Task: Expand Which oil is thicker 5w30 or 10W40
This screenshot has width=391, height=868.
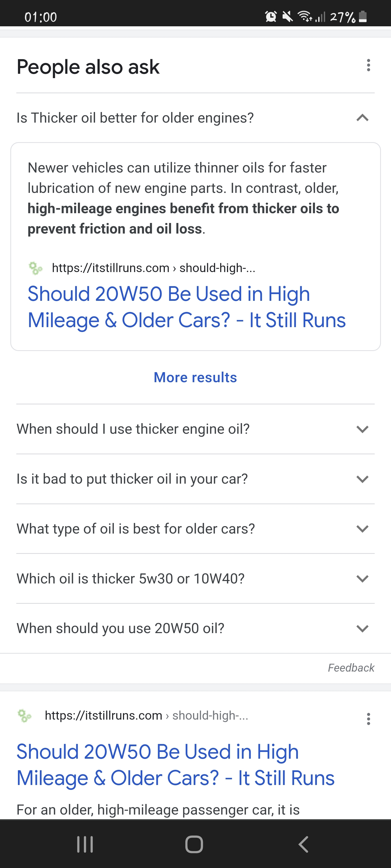Action: 195,579
